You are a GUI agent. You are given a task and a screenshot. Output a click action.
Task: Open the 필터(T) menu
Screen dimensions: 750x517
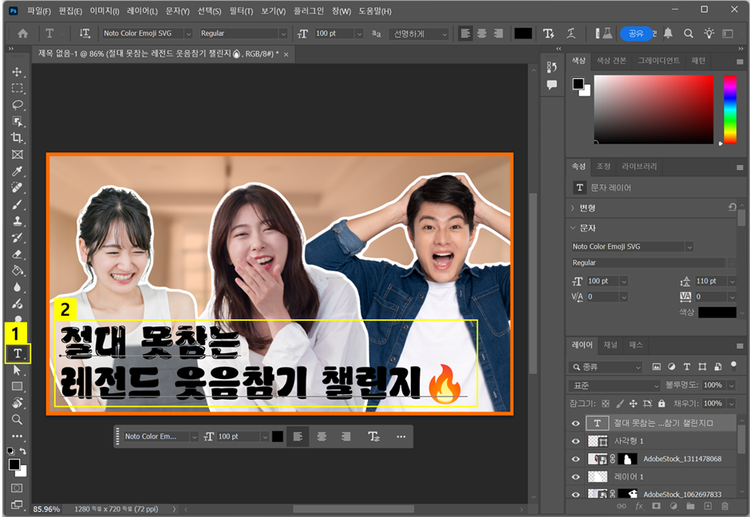coord(241,11)
